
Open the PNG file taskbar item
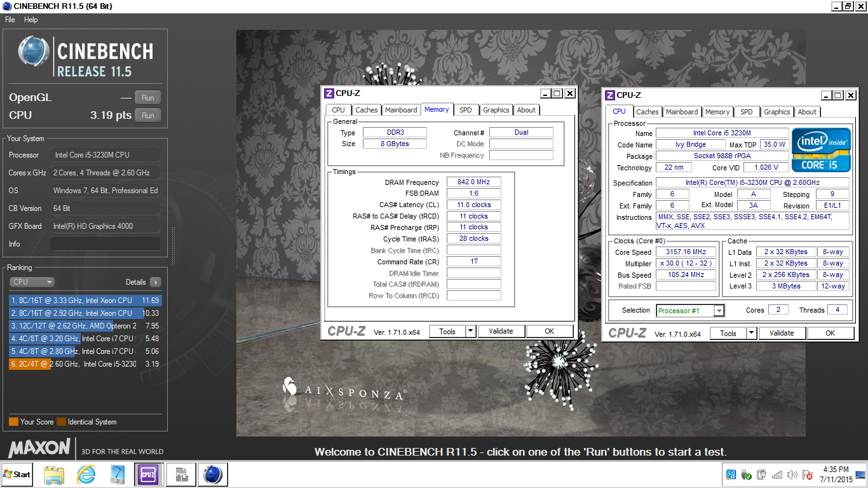point(181,475)
